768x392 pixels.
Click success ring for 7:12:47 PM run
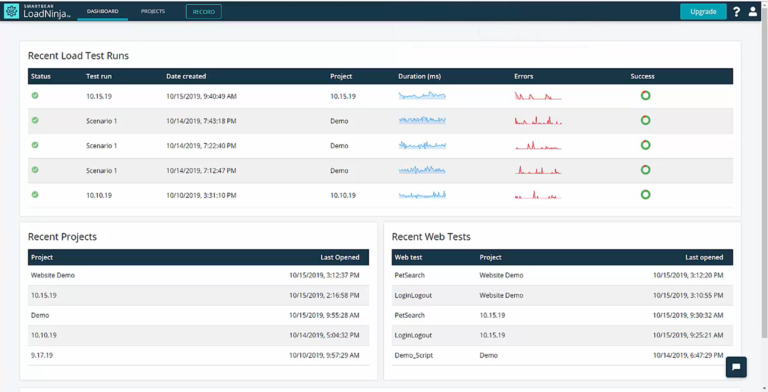point(646,170)
